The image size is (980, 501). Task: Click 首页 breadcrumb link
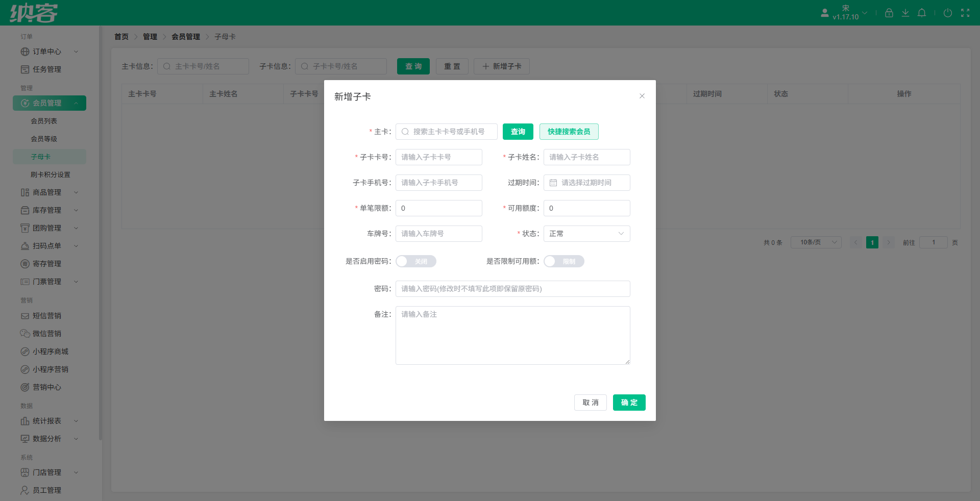[121, 37]
